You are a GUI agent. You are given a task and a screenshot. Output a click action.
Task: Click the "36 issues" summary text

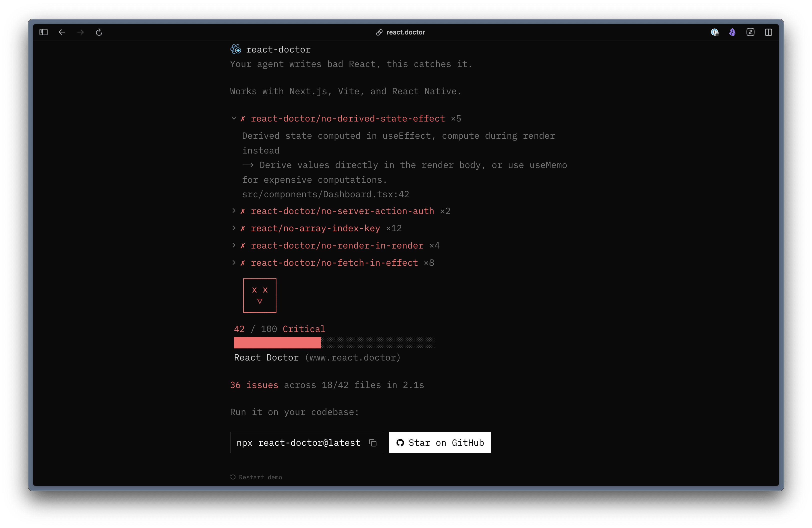[254, 385]
